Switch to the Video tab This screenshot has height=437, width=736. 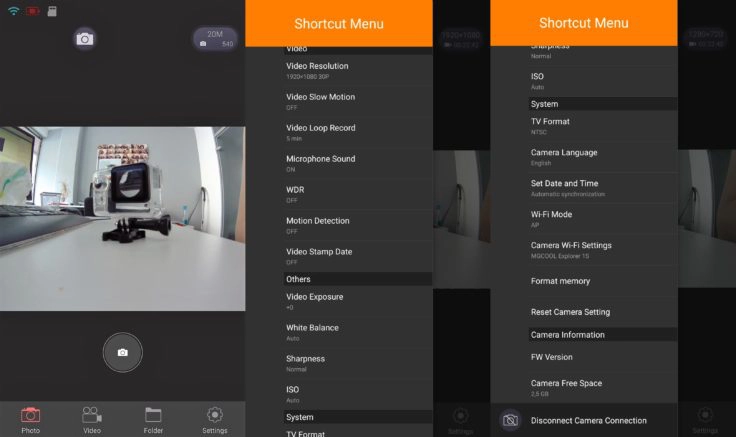click(x=92, y=420)
